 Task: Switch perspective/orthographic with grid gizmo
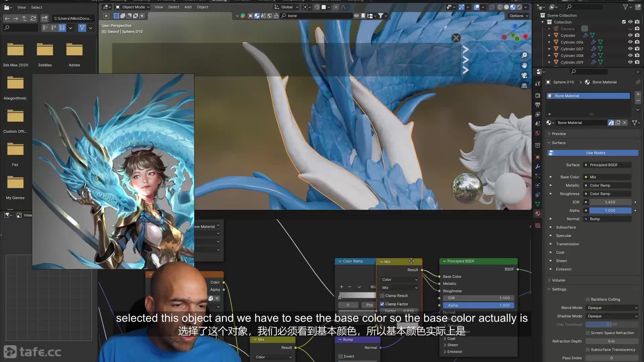[x=524, y=86]
